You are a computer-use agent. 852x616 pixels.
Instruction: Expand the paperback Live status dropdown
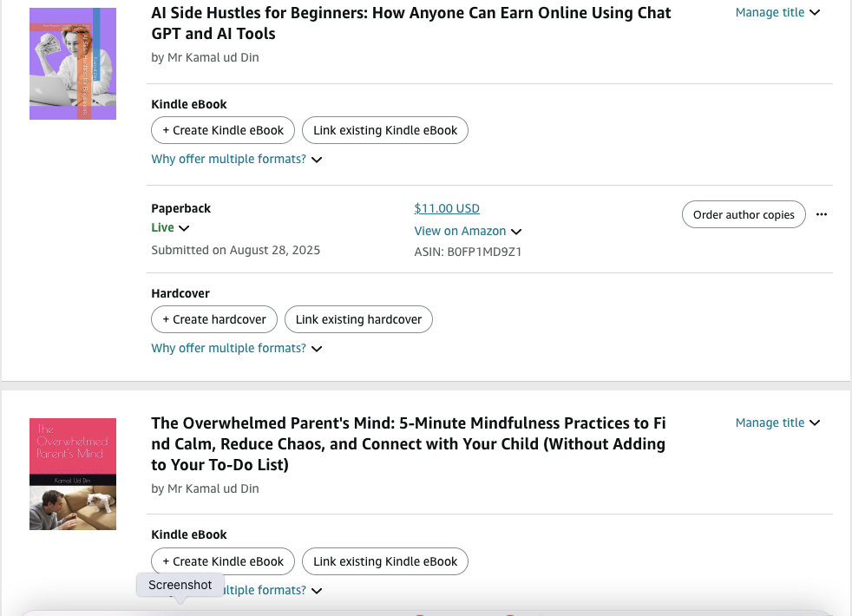click(171, 227)
